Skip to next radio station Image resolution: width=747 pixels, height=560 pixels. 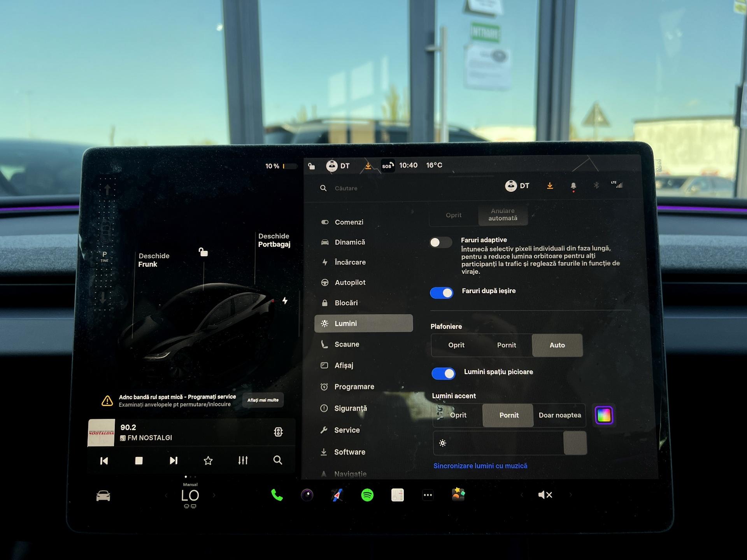(174, 461)
